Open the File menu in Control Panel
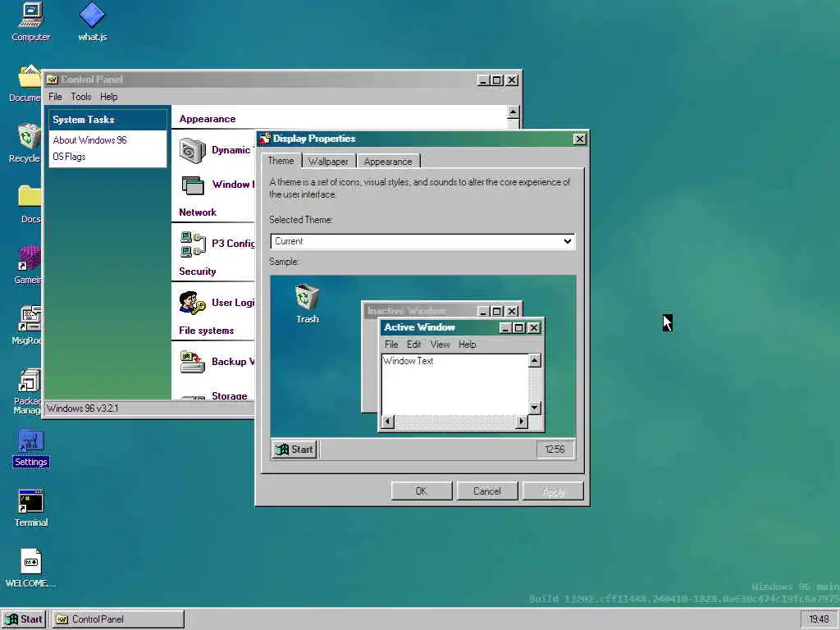Screen dimensions: 840x630 click(x=55, y=97)
